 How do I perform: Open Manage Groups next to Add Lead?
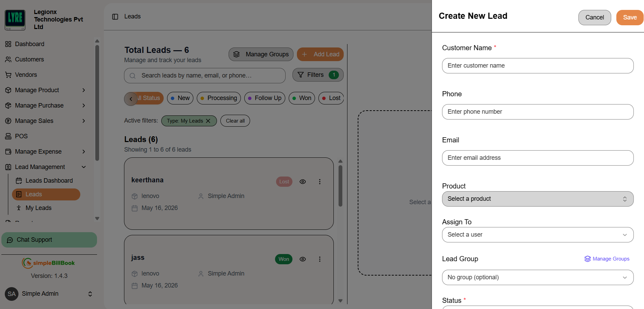point(261,54)
